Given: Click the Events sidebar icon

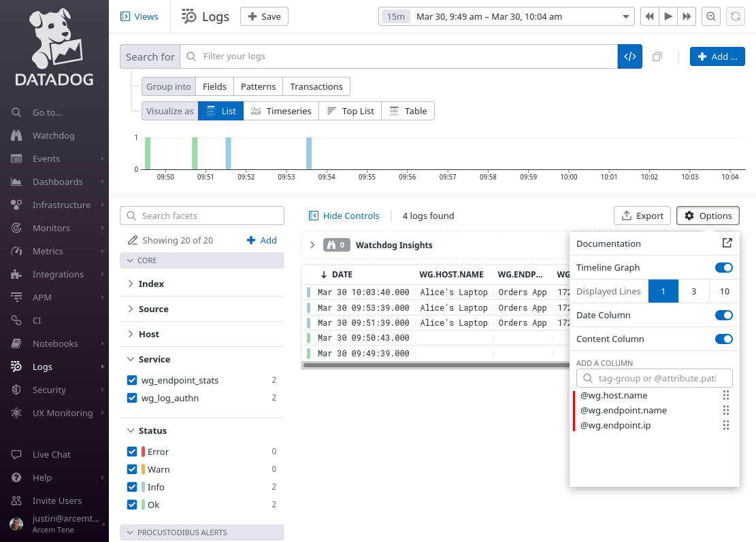Looking at the screenshot, I should 16,158.
